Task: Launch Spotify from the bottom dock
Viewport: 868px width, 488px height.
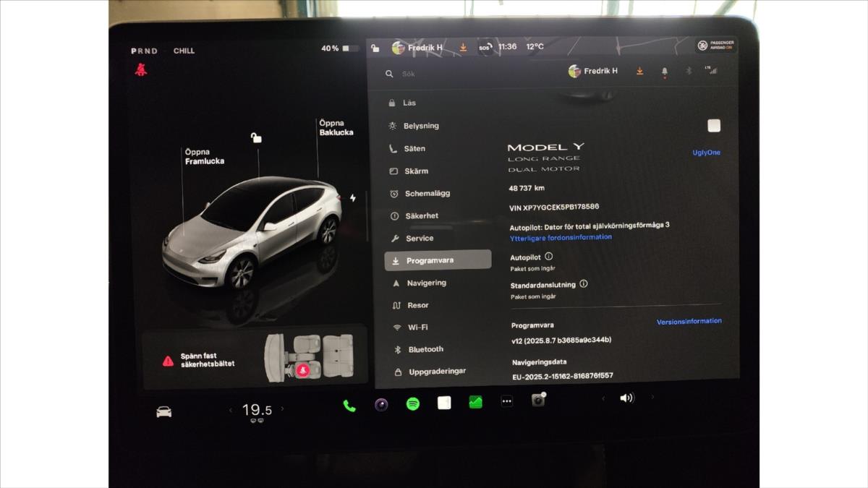Action: [413, 404]
